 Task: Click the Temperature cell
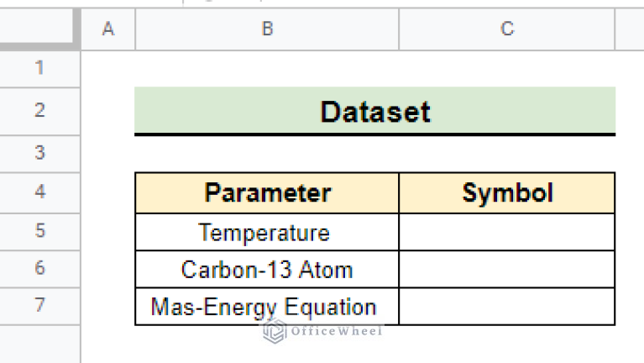point(267,232)
